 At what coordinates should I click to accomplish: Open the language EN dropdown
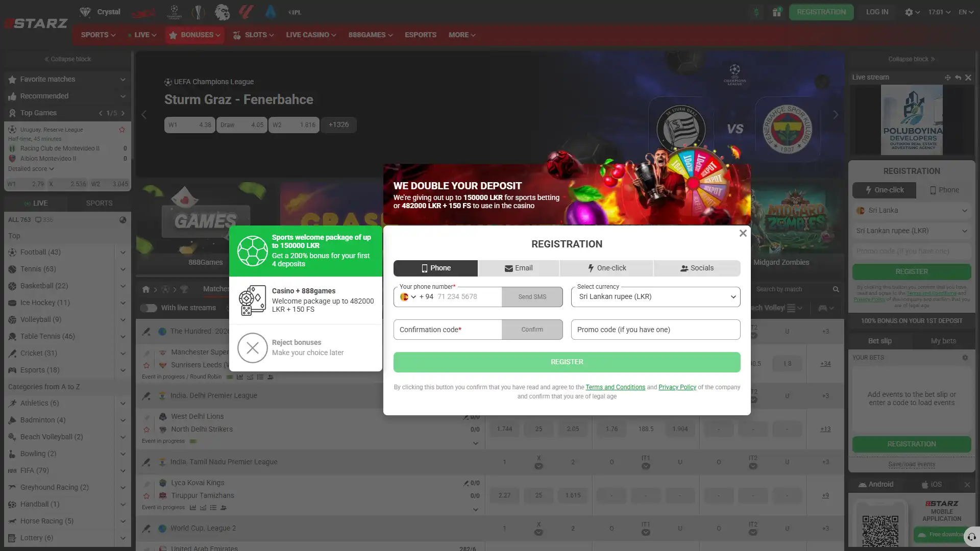[x=966, y=12]
